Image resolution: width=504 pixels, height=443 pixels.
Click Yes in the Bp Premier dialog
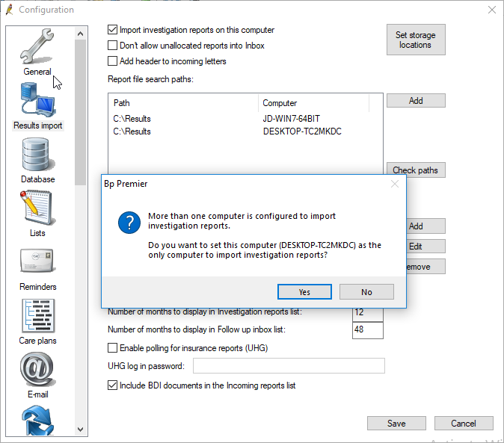click(x=304, y=292)
